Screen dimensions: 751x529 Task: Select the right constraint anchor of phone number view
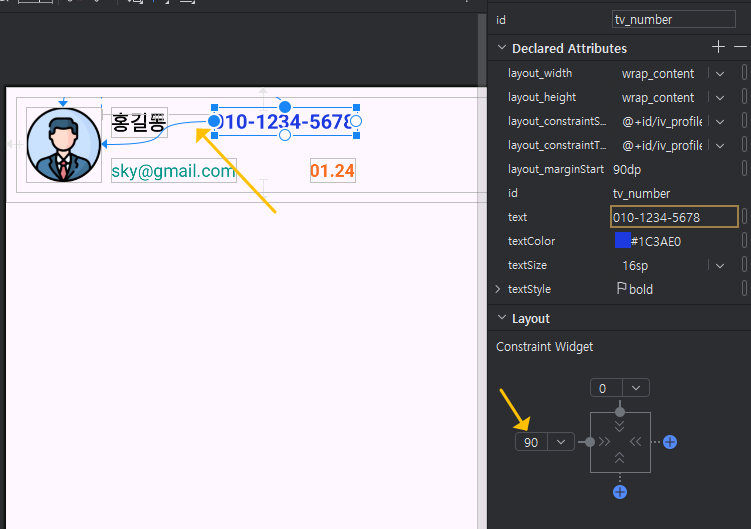point(356,121)
